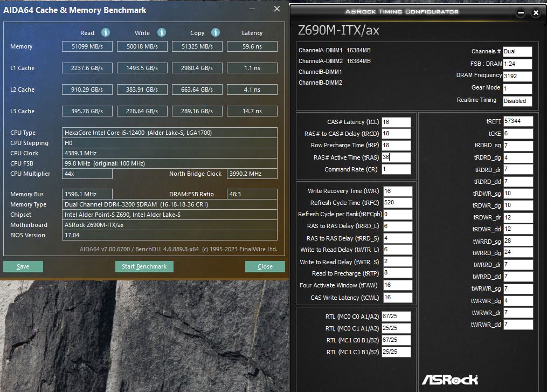The width and height of the screenshot is (547, 392).
Task: Click the tWRRD_dr value field
Action: pyautogui.click(x=518, y=265)
